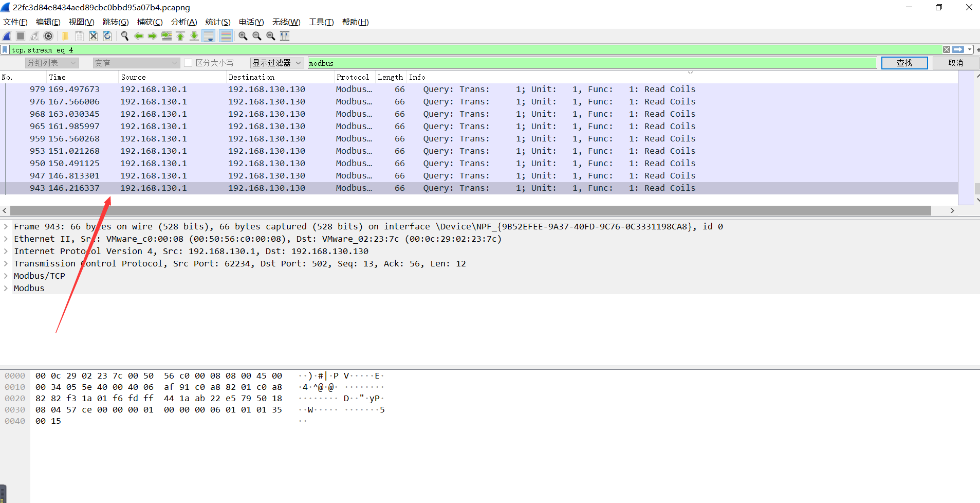Sort packets by the Time column header
The width and height of the screenshot is (980, 503).
82,77
